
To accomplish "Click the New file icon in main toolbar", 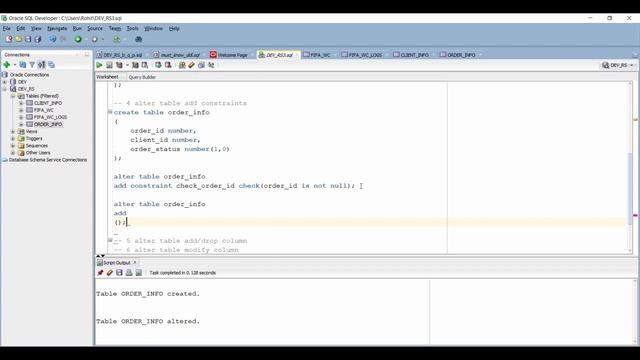I will [9, 39].
